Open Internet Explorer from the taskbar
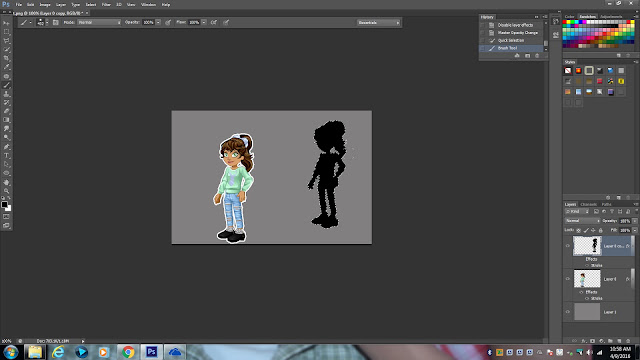Viewport: 640px width, 360px height. click(x=58, y=352)
